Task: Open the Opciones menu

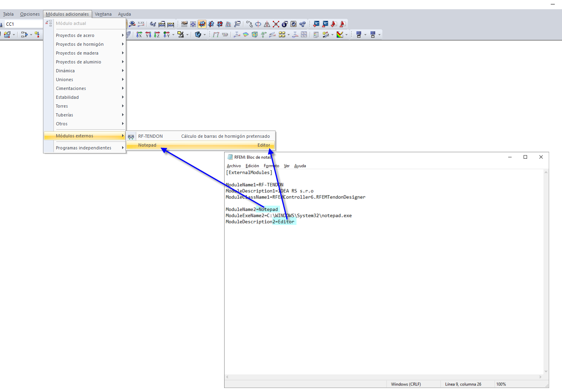Action: [30, 14]
